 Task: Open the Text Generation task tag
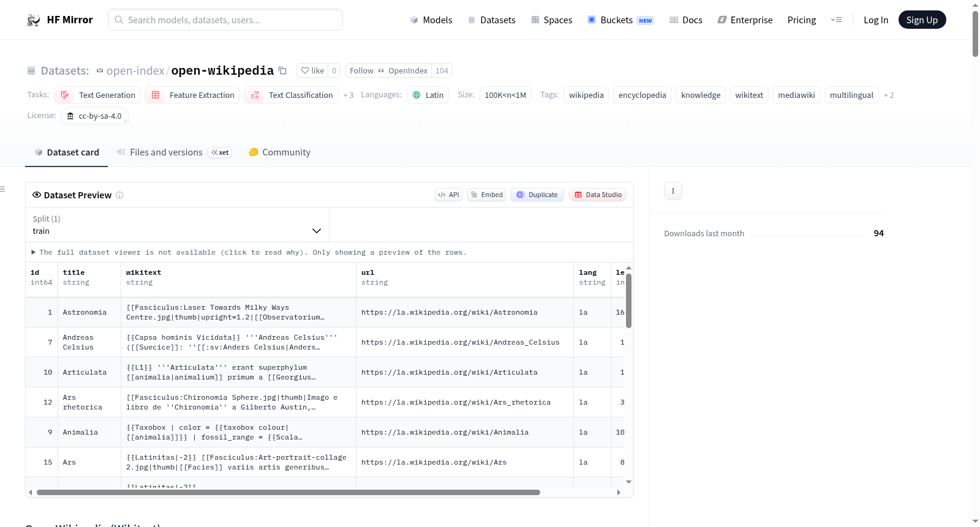[97, 95]
